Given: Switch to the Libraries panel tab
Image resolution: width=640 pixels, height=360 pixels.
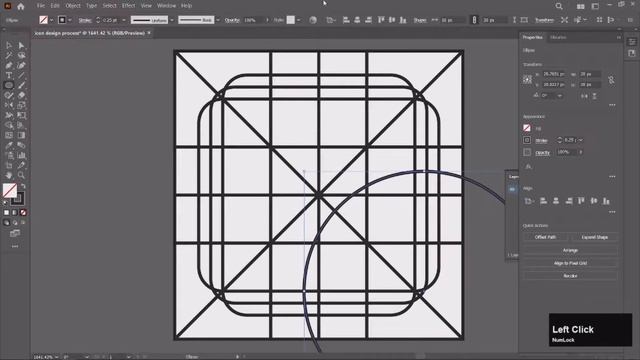Looking at the screenshot, I should (x=558, y=38).
